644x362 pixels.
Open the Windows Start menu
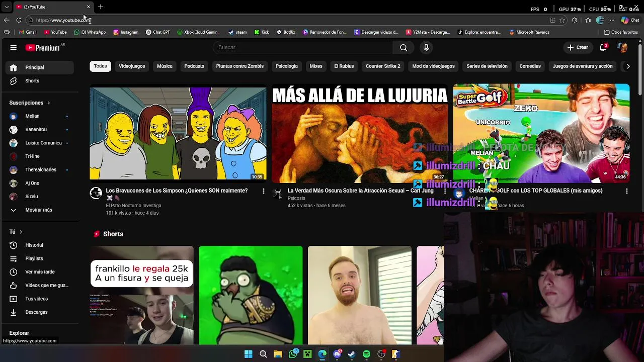(249, 354)
